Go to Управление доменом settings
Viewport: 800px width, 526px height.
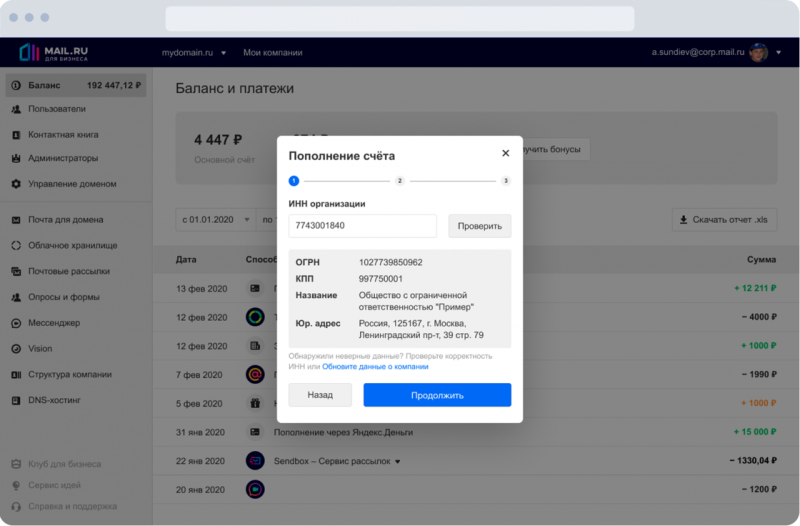click(71, 184)
